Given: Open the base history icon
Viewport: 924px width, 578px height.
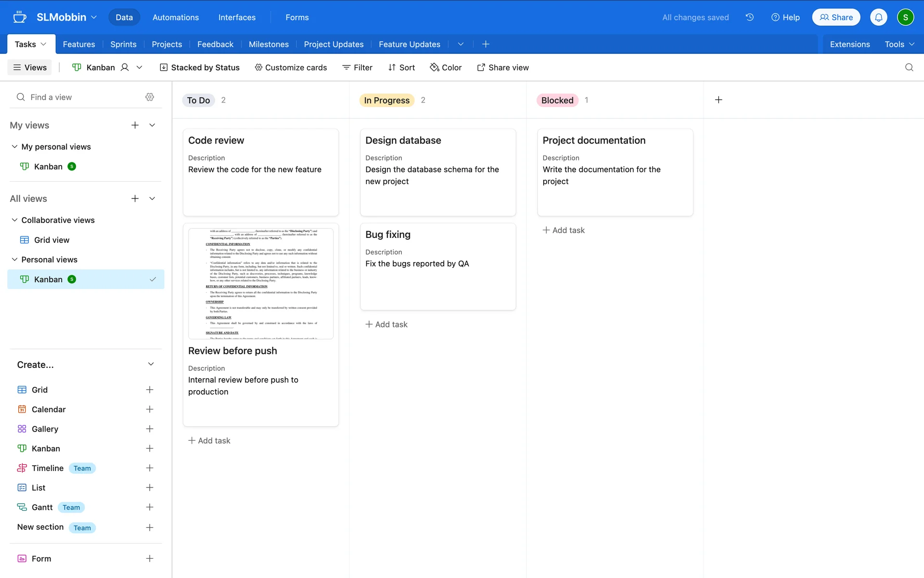Looking at the screenshot, I should click(x=749, y=17).
